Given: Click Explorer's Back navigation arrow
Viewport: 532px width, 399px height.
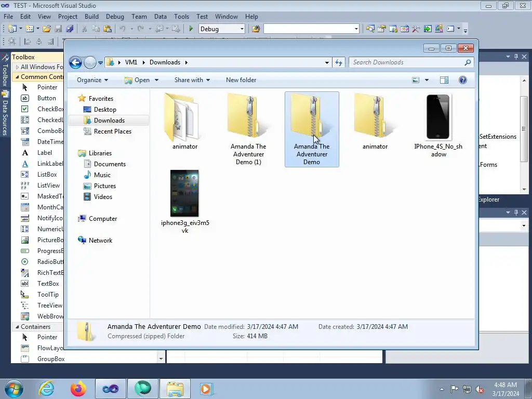Looking at the screenshot, I should click(75, 62).
